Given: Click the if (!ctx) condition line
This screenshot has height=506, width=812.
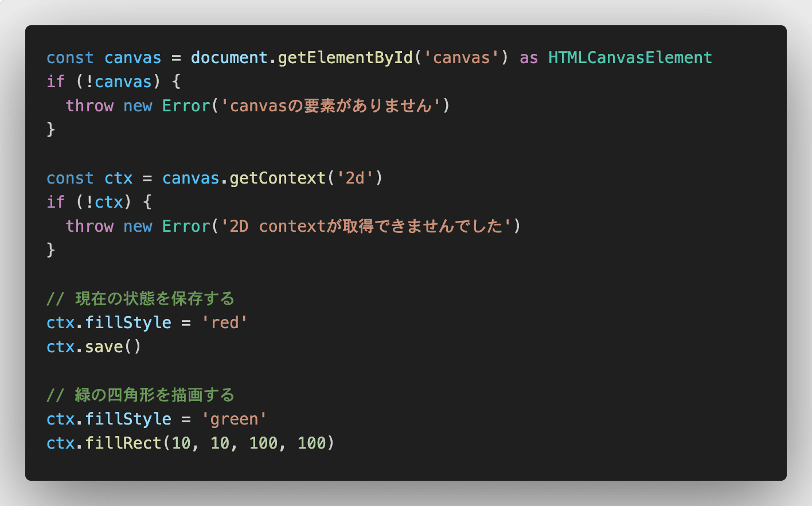Looking at the screenshot, I should pyautogui.click(x=99, y=202).
